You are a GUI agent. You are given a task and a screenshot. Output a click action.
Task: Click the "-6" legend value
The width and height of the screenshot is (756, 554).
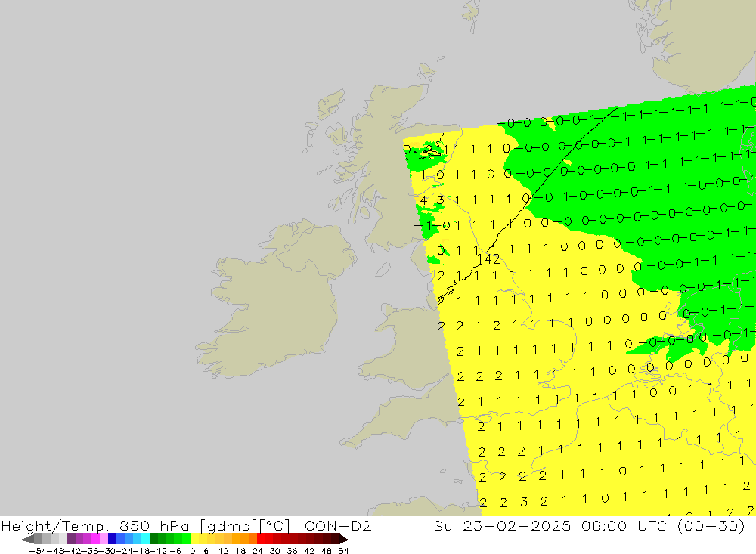175,551
